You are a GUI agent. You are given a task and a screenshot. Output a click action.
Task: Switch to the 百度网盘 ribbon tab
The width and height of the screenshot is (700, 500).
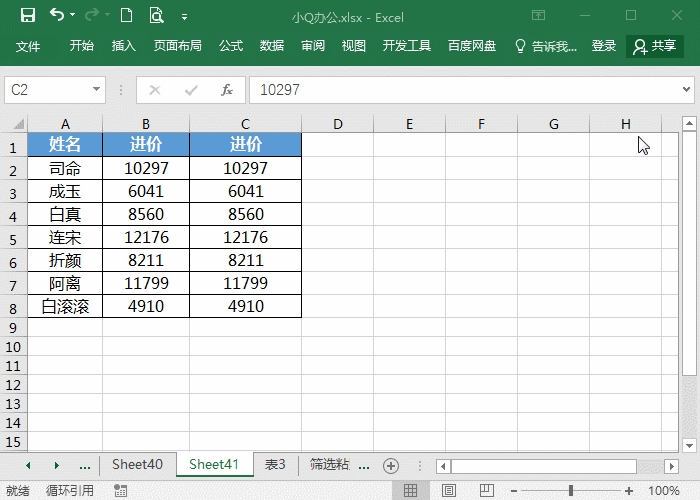click(472, 46)
